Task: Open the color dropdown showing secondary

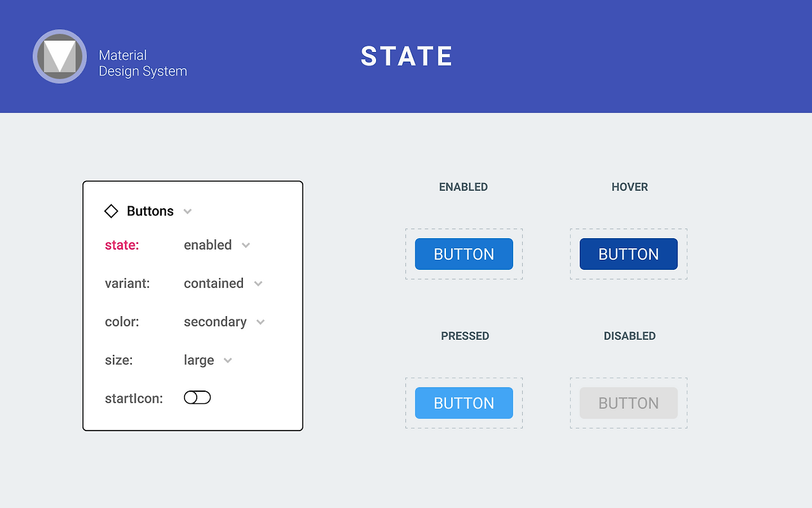Action: coord(215,322)
